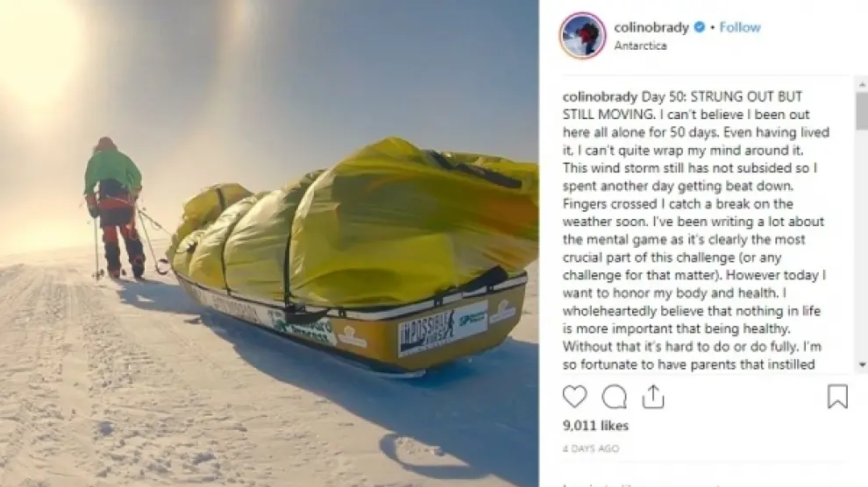Click the caption scrollbar thumb
The width and height of the screenshot is (868, 487).
pos(862,111)
